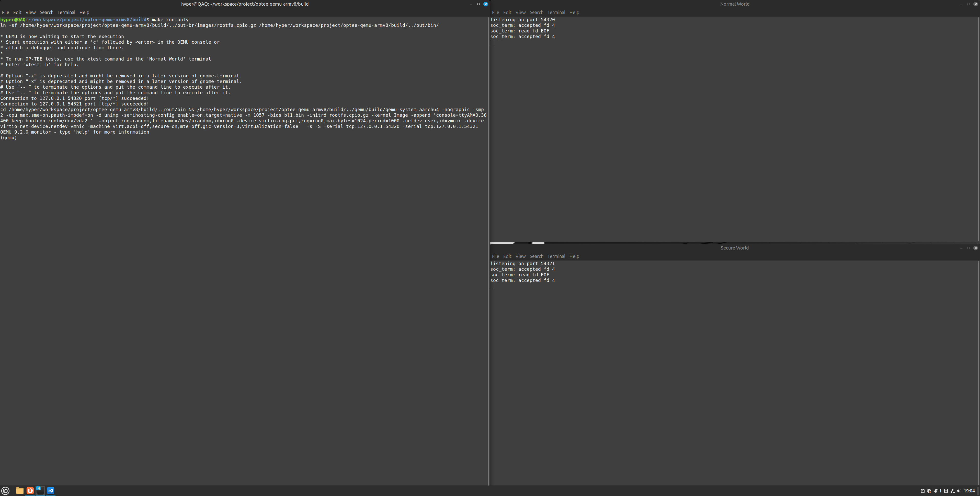980x496 pixels.
Task: Open the Terminal menu in the Normal World window
Action: 556,12
